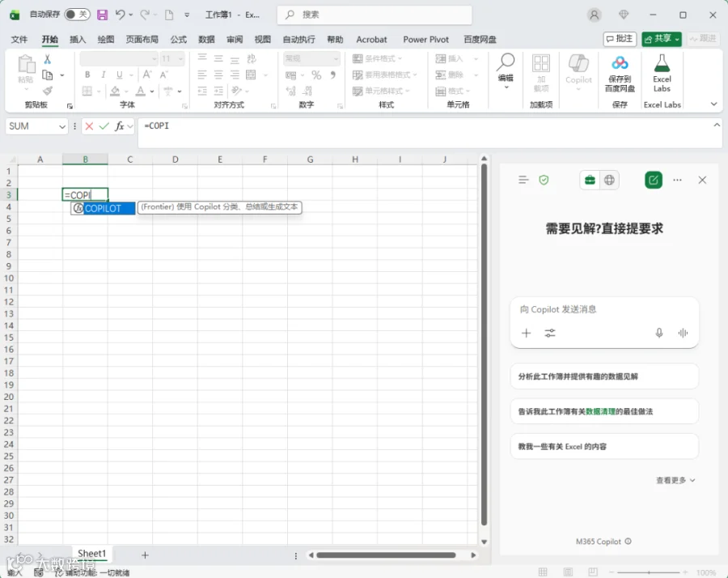This screenshot has width=728, height=578.
Task: Open the Name Box dropdown showing SUM
Action: tap(62, 126)
